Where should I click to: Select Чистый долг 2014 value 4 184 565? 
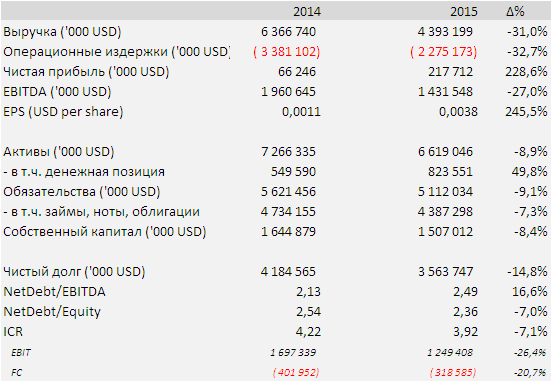288,272
